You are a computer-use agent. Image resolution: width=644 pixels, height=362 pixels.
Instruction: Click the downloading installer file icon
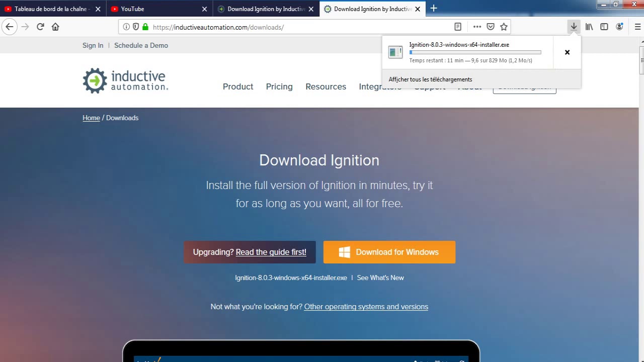[395, 52]
